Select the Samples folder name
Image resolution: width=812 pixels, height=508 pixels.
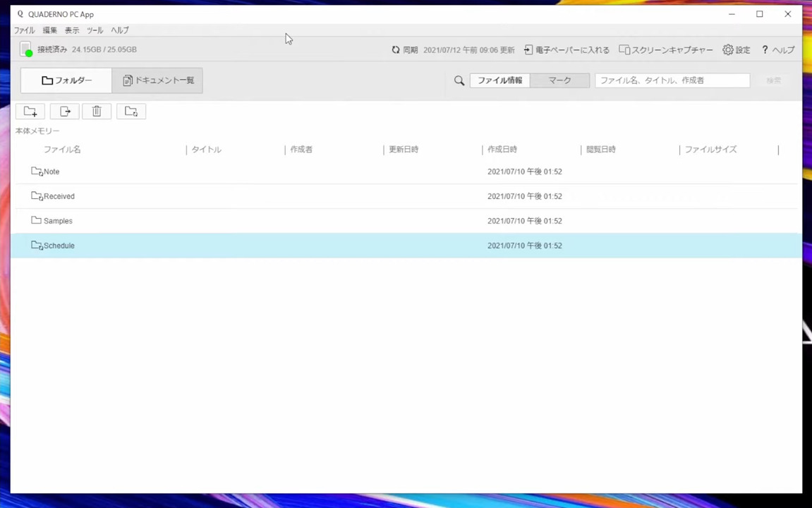(58, 221)
